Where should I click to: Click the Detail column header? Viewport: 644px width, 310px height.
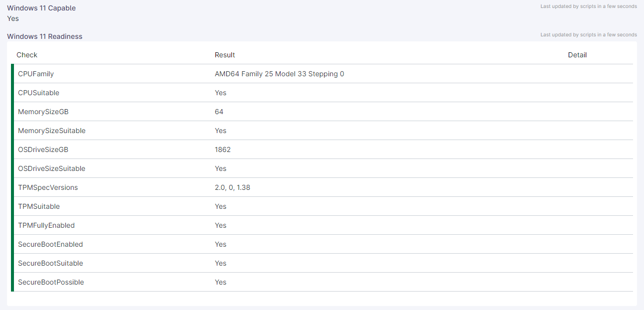[577, 55]
